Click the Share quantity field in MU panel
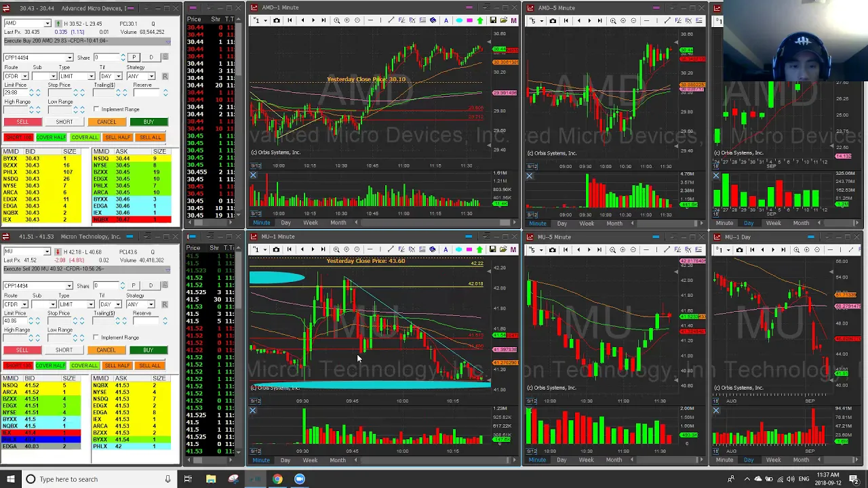 point(106,285)
